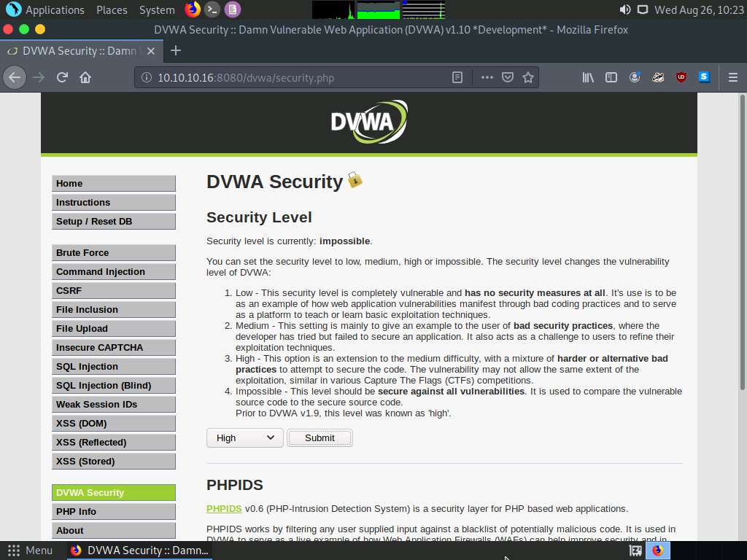The width and height of the screenshot is (747, 560).
Task: Follow the PHPIDS link
Action: [224, 508]
